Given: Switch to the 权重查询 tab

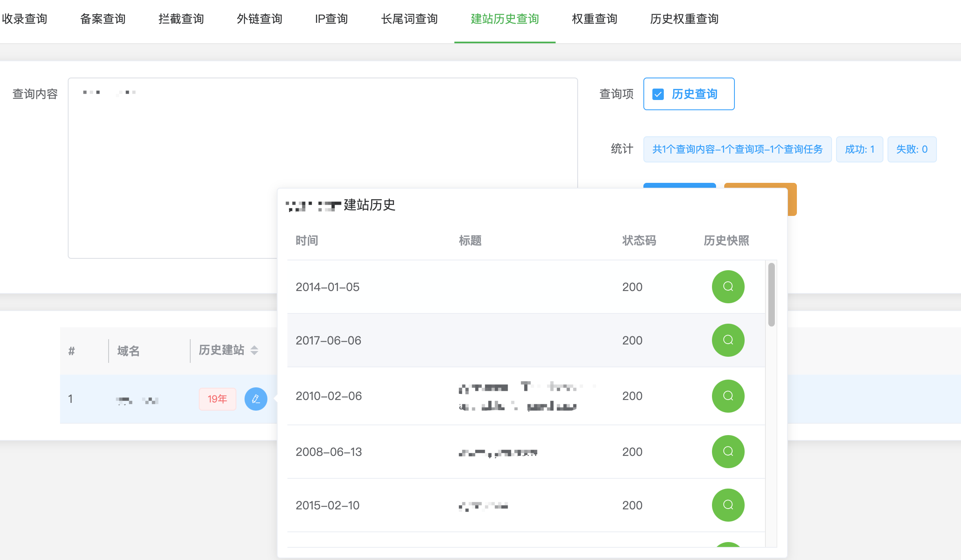Looking at the screenshot, I should tap(595, 19).
